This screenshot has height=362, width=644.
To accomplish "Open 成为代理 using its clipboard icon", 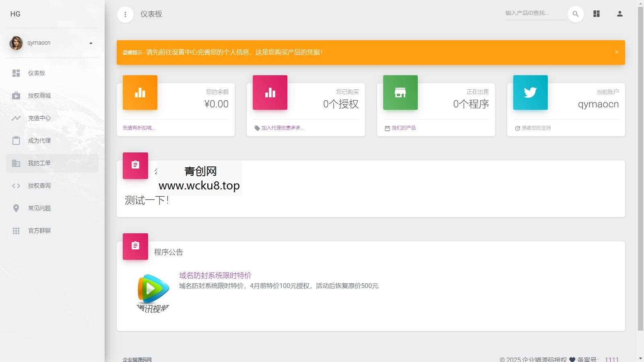I will [x=16, y=141].
